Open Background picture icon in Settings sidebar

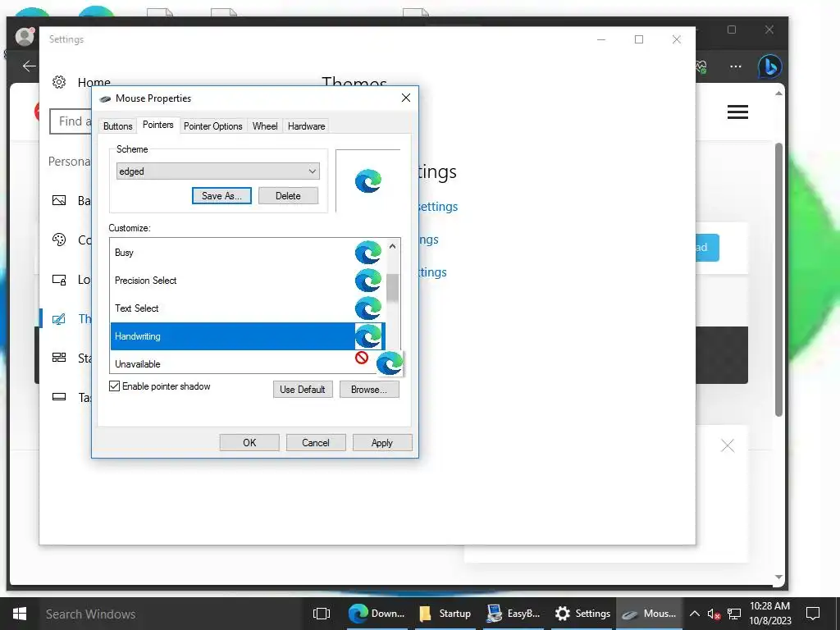59,200
